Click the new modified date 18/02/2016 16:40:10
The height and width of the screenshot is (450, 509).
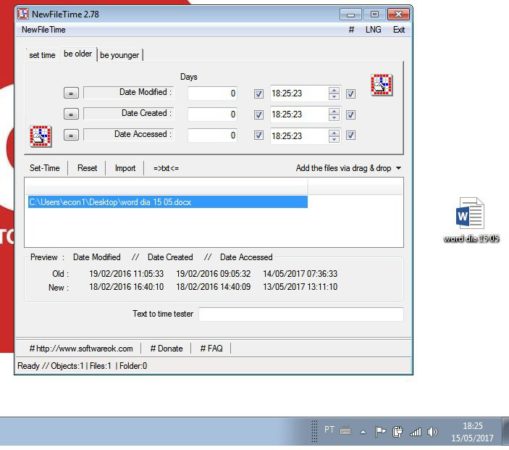pos(126,287)
